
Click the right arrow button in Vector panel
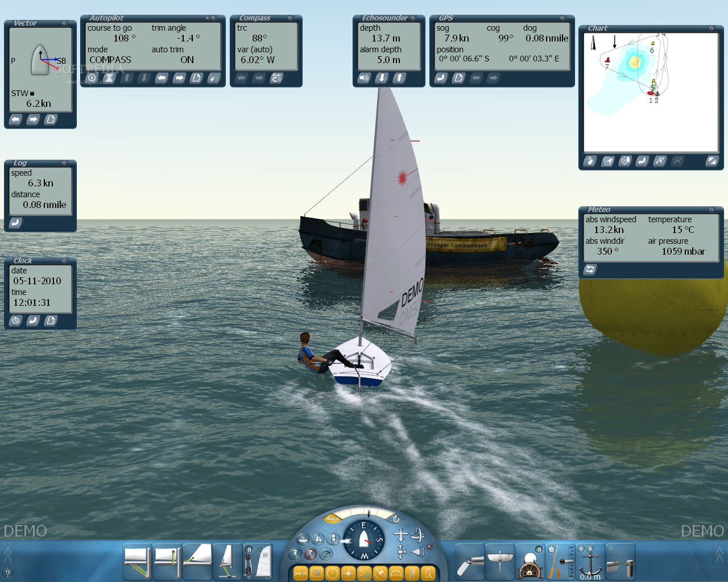tap(33, 119)
